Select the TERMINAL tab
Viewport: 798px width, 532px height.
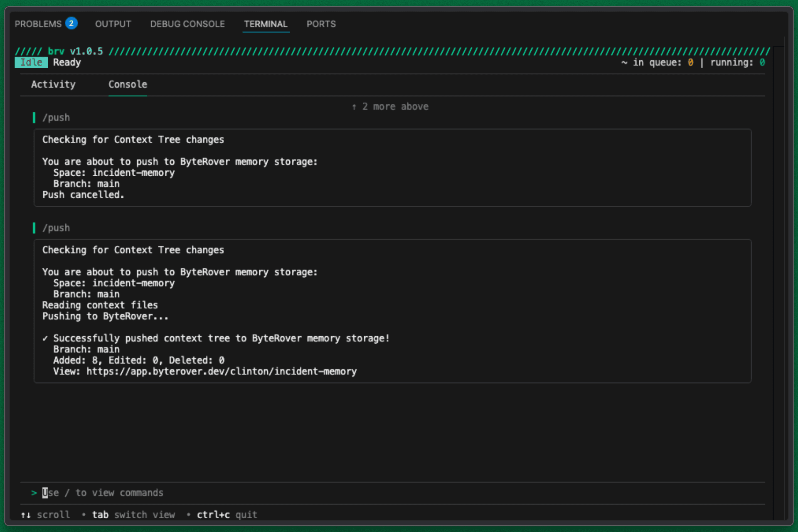266,24
